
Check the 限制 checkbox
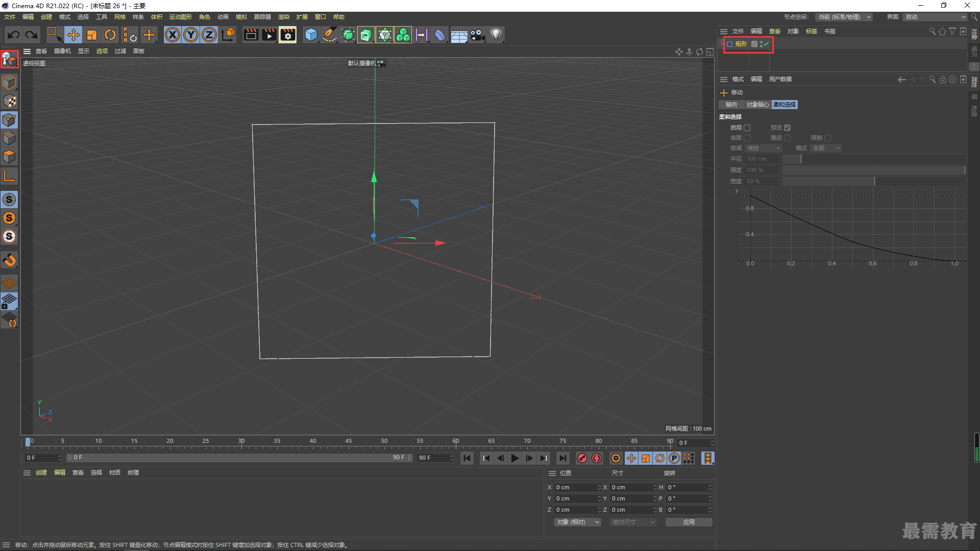coord(828,138)
